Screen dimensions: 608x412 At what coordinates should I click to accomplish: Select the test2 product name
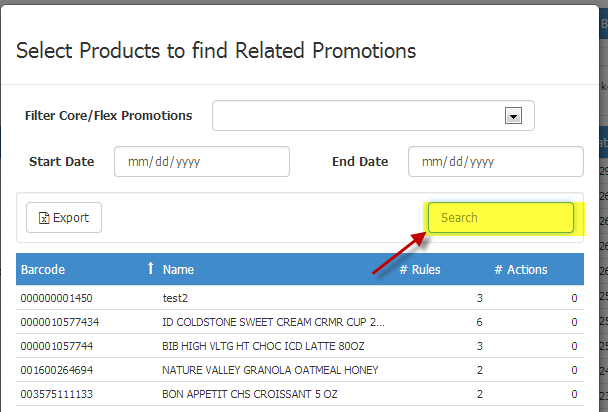point(176,298)
